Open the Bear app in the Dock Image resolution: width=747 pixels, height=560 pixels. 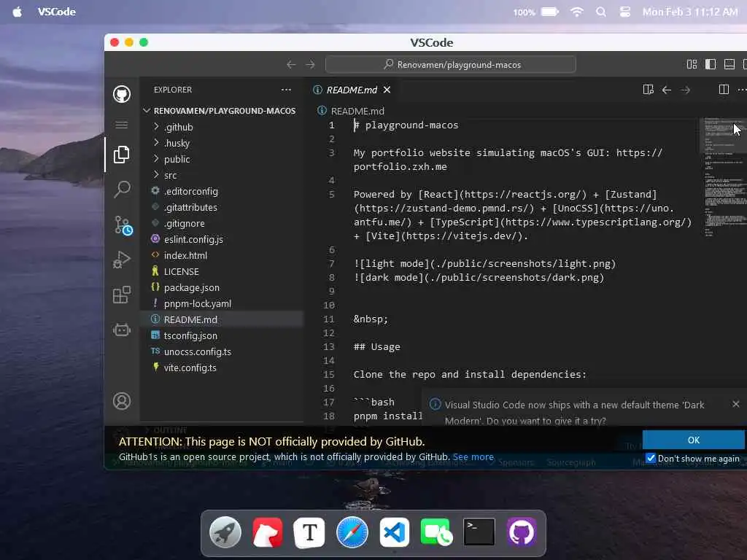click(267, 532)
